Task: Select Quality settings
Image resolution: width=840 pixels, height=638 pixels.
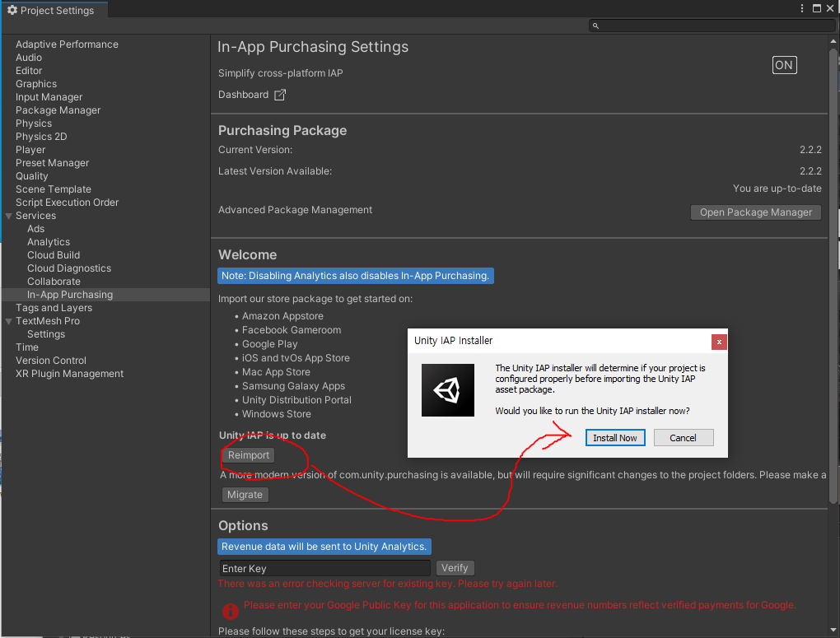Action: tap(31, 176)
